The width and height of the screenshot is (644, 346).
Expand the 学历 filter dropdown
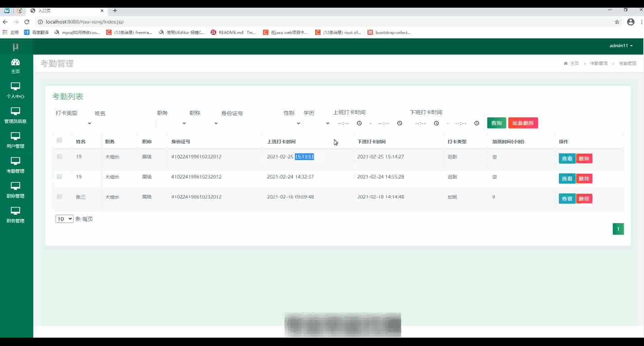coord(317,123)
